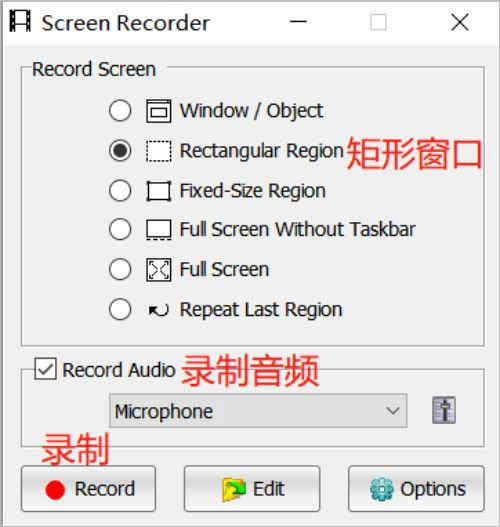The image size is (500, 527).
Task: Open audio mixer settings icon beside Microphone
Action: point(444,410)
